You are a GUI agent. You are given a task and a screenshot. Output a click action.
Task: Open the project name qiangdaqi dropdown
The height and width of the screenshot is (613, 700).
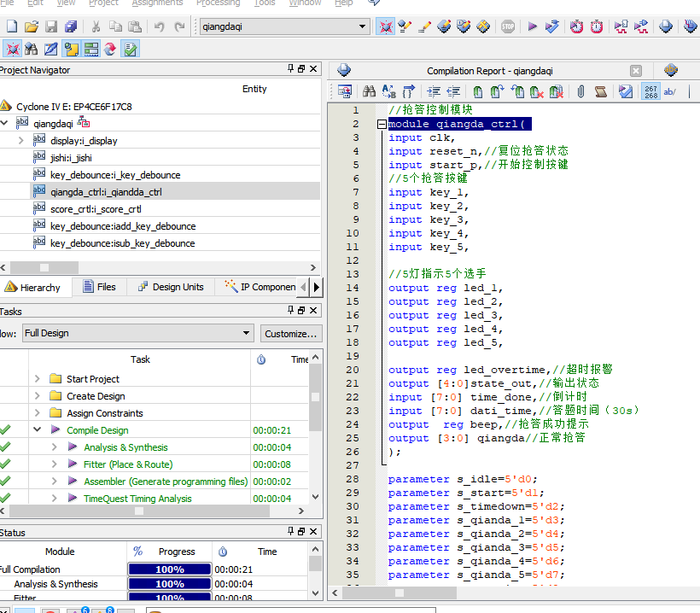362,26
